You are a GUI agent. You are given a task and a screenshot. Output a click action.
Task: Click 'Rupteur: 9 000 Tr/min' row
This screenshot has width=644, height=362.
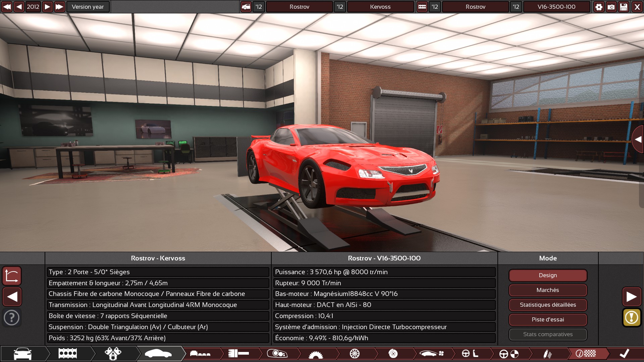(384, 283)
